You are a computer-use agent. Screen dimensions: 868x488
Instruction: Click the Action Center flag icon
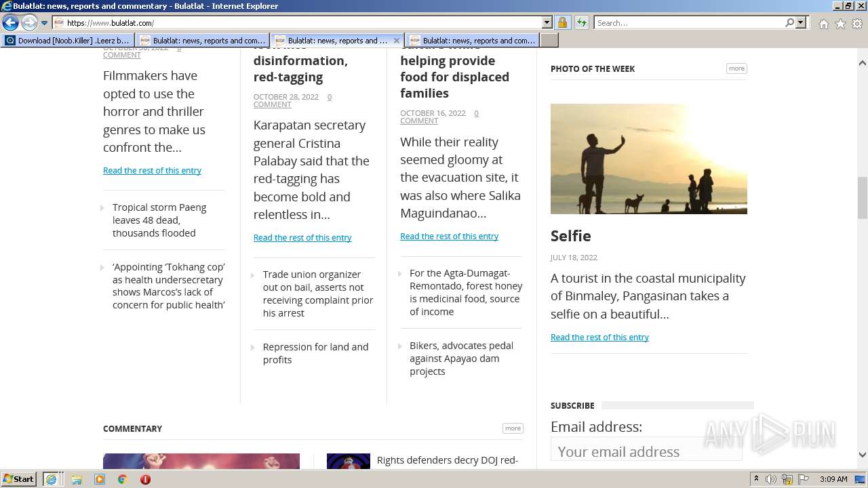804,479
